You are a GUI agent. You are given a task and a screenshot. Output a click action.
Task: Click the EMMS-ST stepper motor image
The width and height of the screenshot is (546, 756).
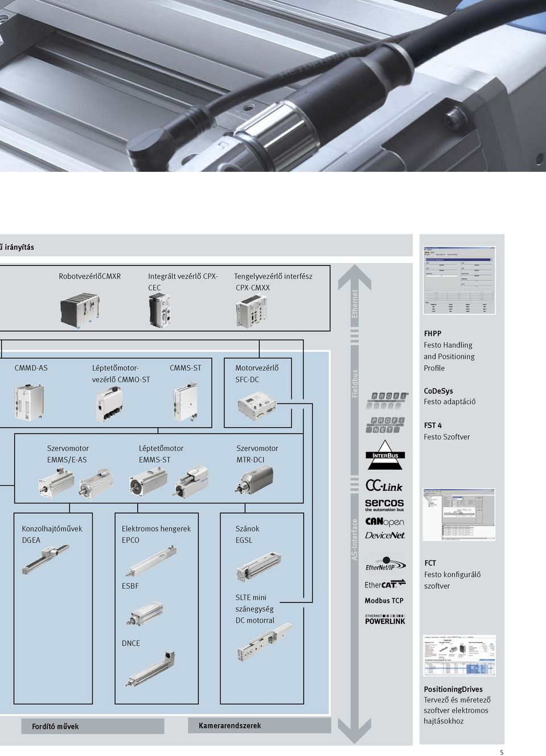coord(169,481)
